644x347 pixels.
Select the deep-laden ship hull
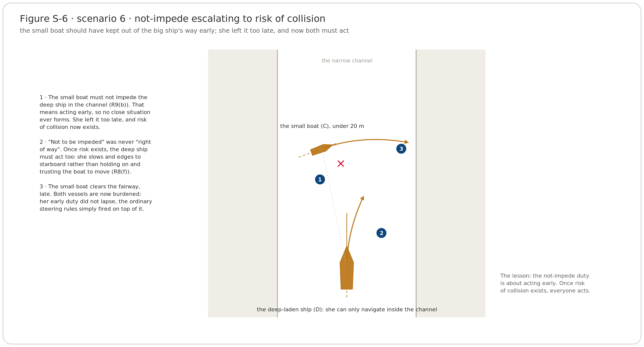click(347, 268)
